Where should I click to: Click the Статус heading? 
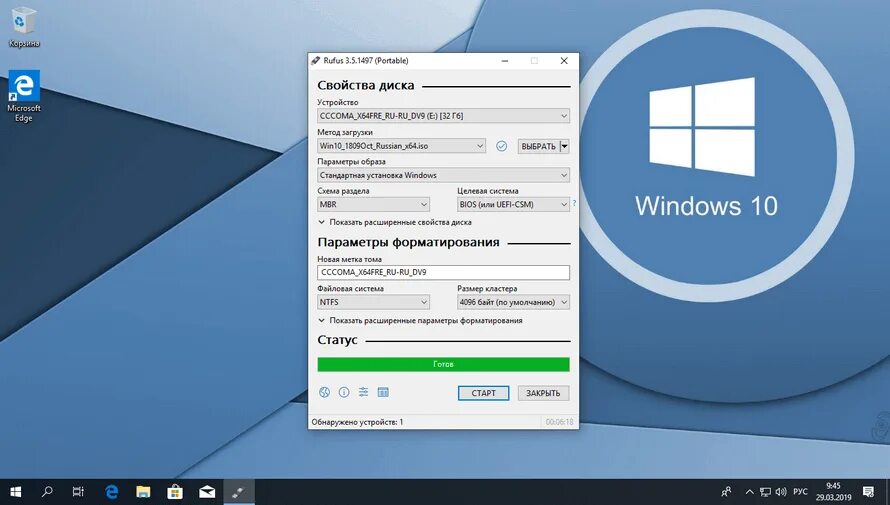pyautogui.click(x=337, y=340)
